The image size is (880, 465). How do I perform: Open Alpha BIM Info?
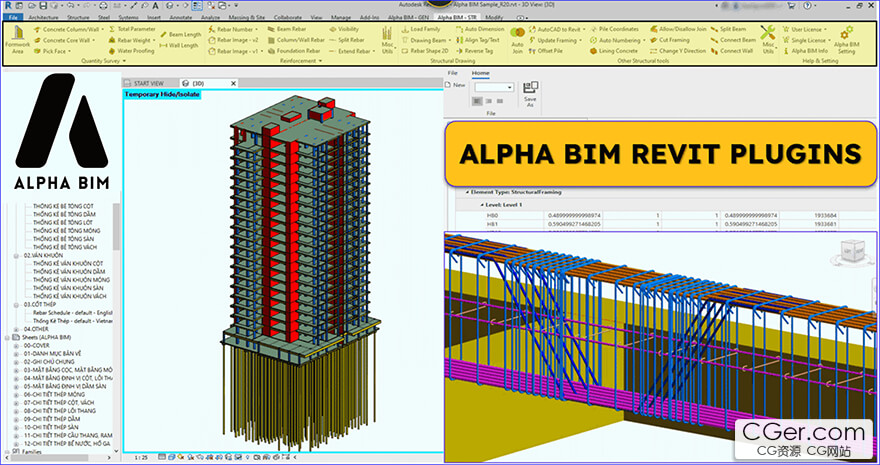(805, 51)
